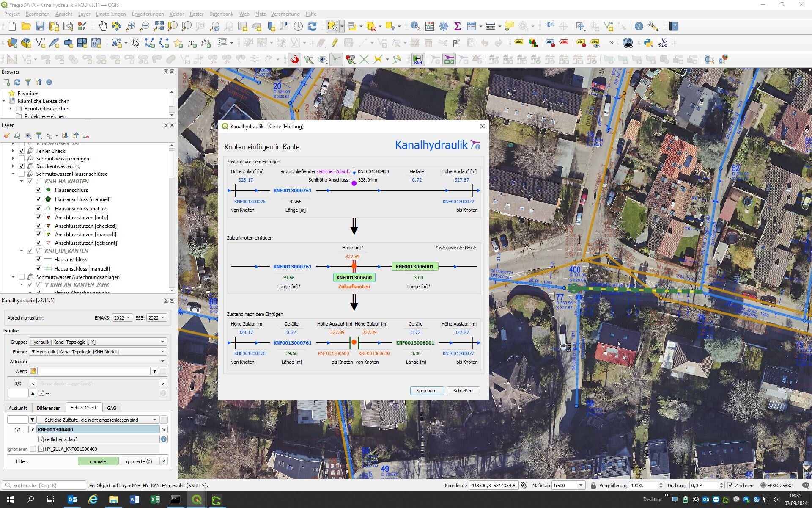
Task: Open the EMAKS year dropdown
Action: (x=122, y=317)
